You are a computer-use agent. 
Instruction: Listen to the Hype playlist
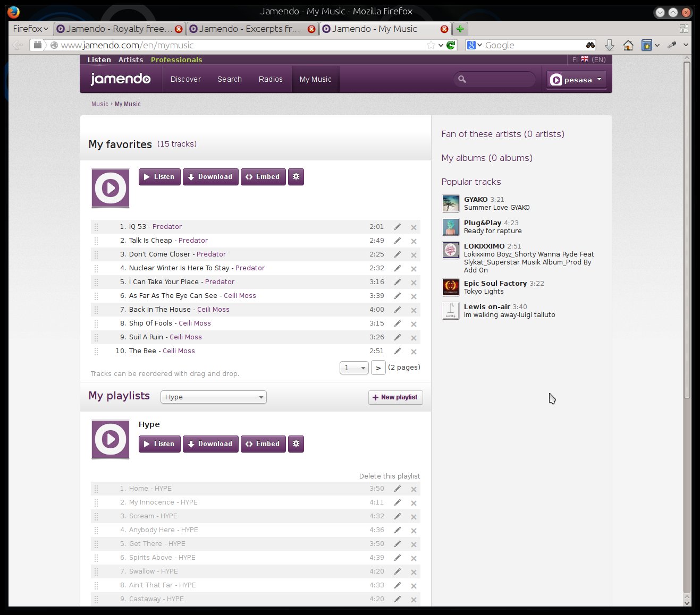159,444
